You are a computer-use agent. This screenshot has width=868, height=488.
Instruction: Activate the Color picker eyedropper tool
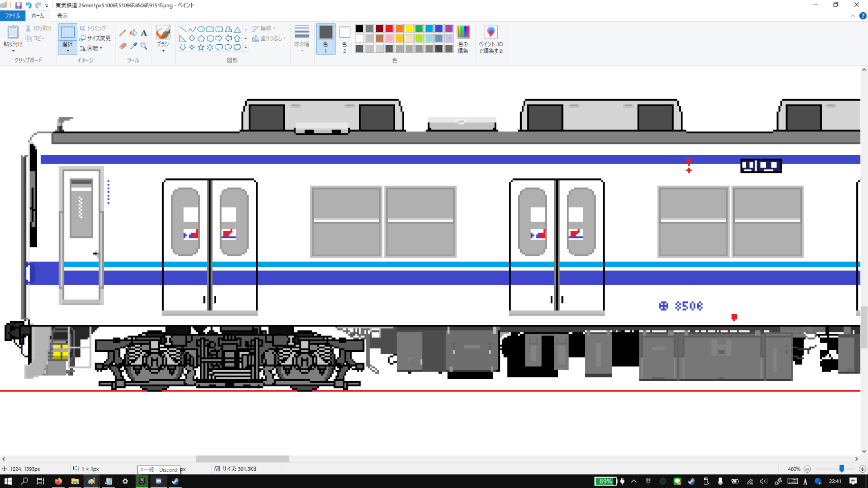pos(133,46)
